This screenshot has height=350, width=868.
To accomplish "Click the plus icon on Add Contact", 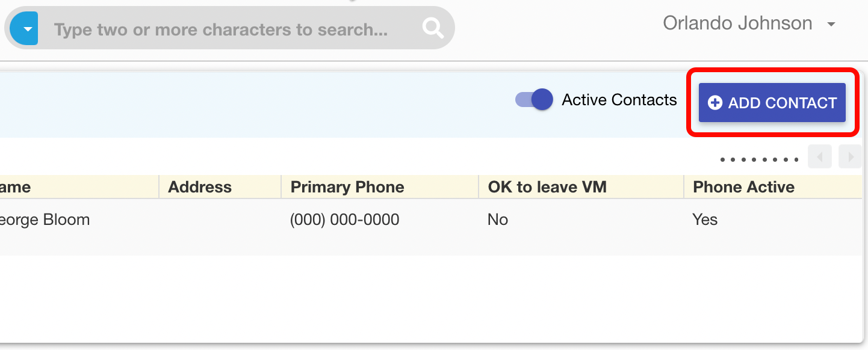I will 715,103.
